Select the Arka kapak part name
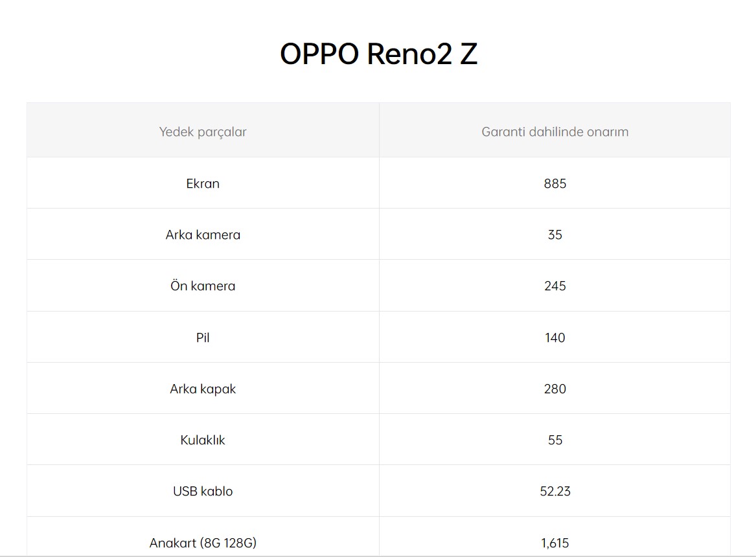756x557 pixels. pyautogui.click(x=203, y=389)
